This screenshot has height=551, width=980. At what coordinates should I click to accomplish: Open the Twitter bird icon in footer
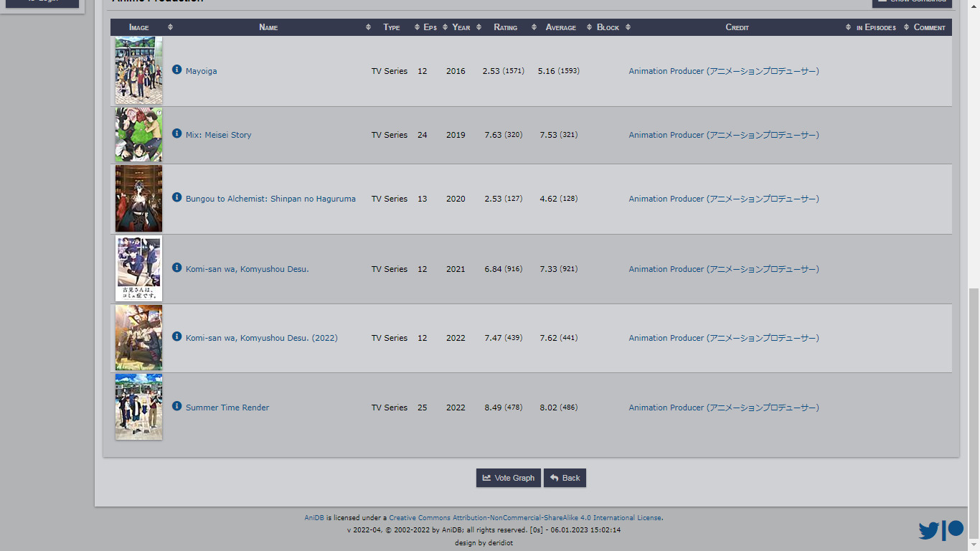point(928,531)
